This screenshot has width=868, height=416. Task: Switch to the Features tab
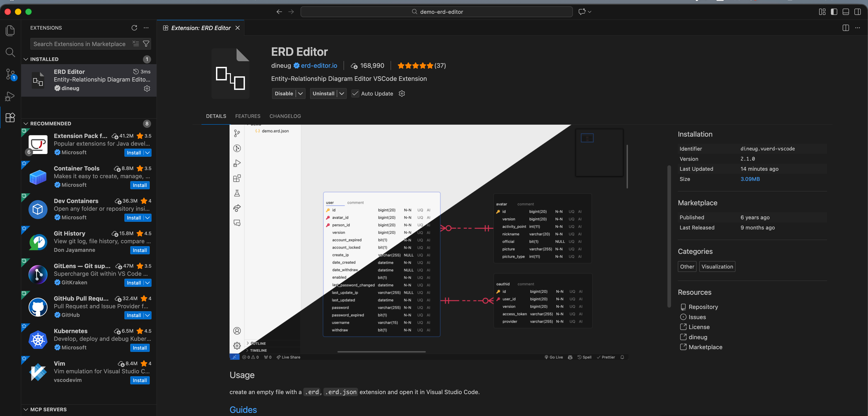(248, 116)
